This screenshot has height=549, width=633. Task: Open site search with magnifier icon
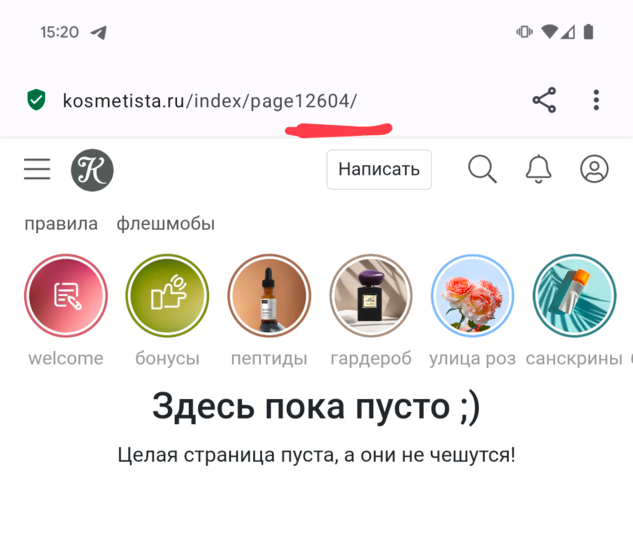[482, 169]
